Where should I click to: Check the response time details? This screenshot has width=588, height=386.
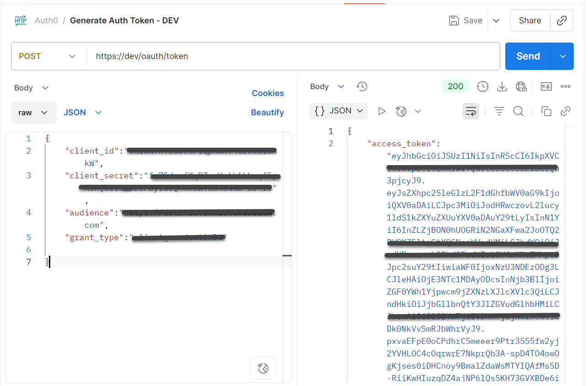(x=482, y=86)
